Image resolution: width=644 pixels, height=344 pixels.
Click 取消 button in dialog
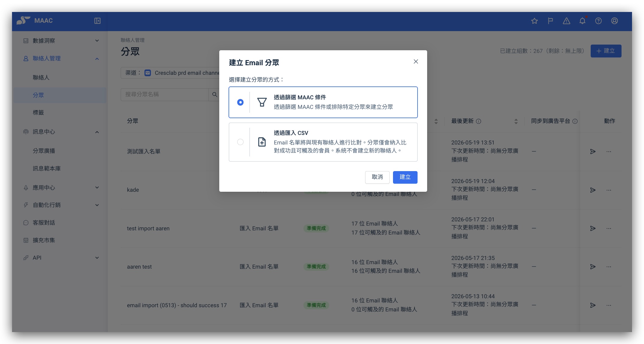(x=377, y=177)
